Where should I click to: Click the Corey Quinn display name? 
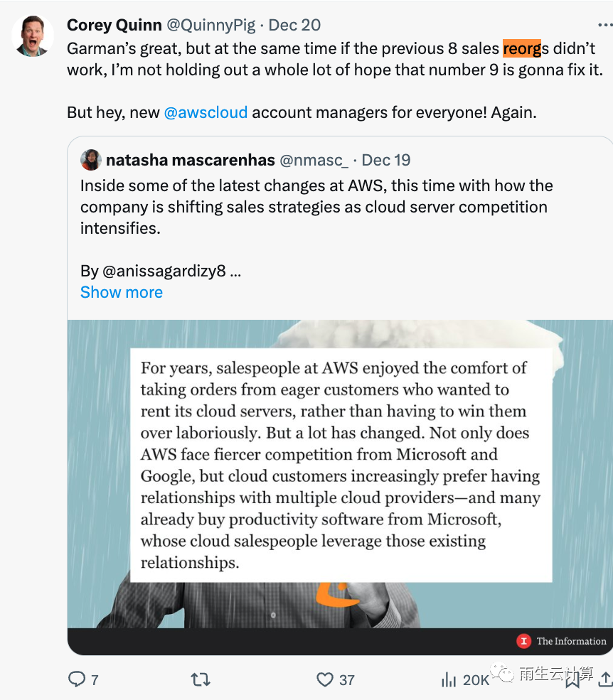pyautogui.click(x=114, y=25)
